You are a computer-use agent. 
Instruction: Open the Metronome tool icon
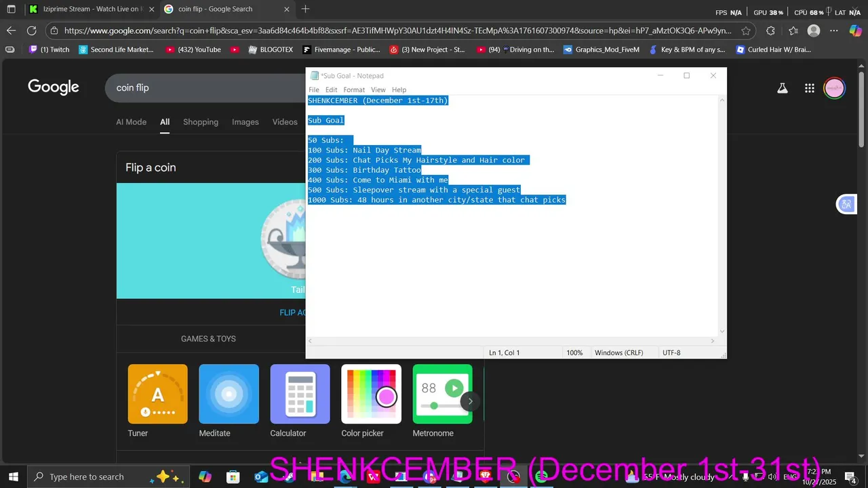[x=442, y=394]
